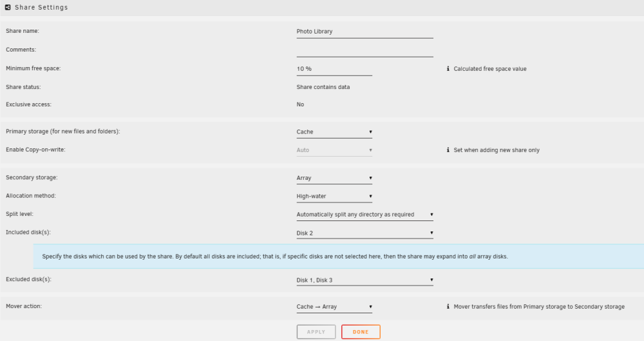Click the Set when adding new share only text
Viewport: 644px width, 341px height.
pos(497,150)
